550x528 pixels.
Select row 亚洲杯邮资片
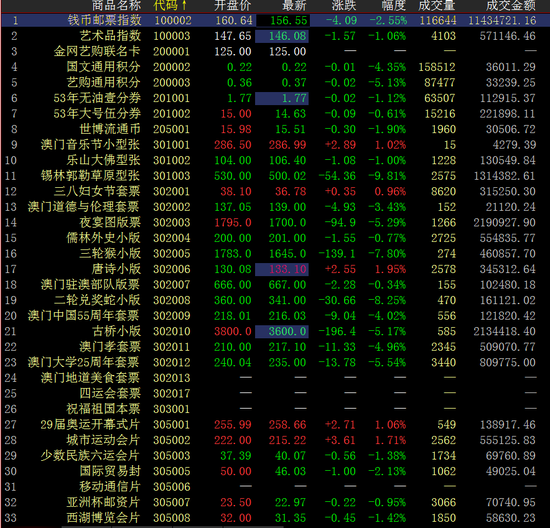[275, 502]
